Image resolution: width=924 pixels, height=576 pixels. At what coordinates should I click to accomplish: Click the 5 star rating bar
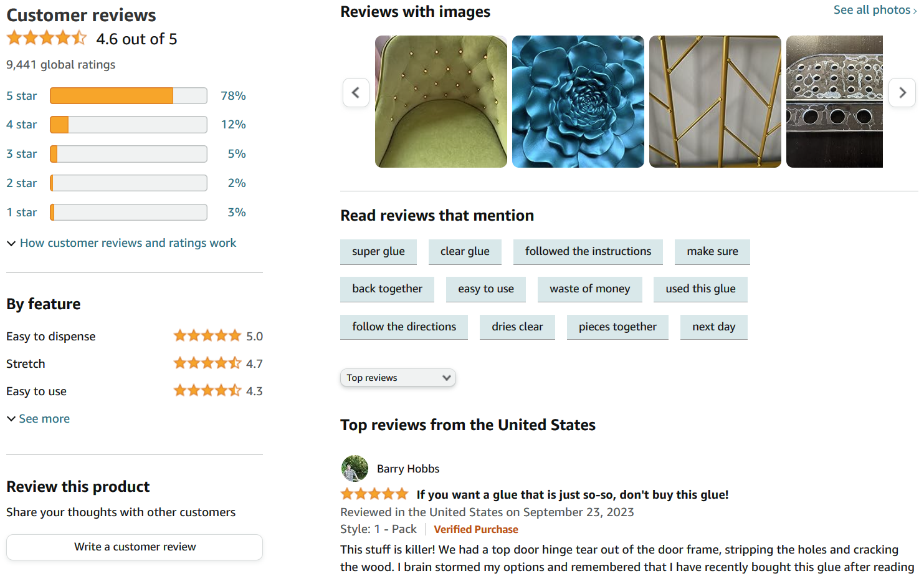(128, 96)
